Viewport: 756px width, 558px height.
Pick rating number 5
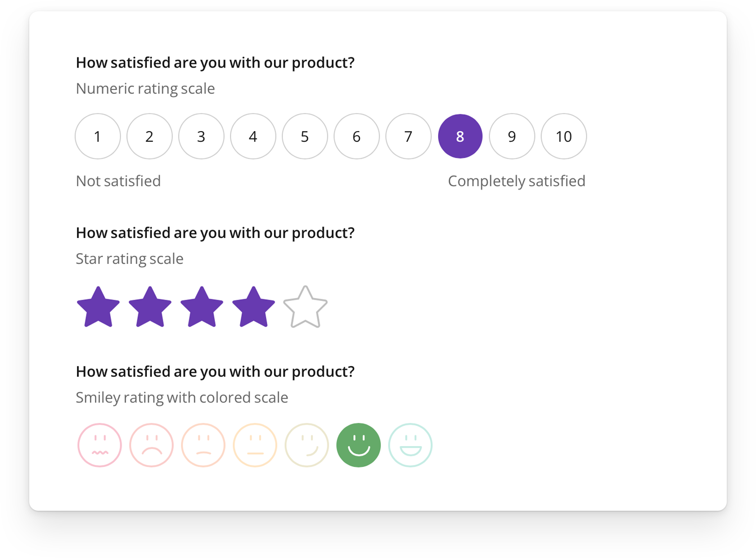pos(305,136)
